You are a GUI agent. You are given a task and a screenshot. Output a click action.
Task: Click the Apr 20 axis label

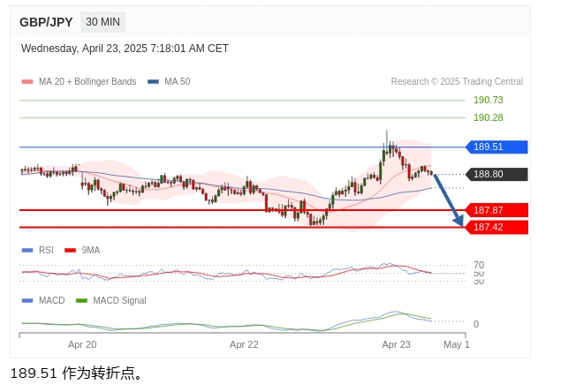82,344
